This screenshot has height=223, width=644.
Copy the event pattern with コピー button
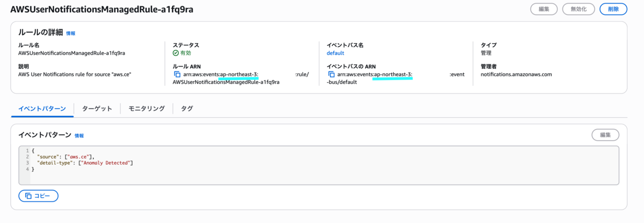(38, 196)
